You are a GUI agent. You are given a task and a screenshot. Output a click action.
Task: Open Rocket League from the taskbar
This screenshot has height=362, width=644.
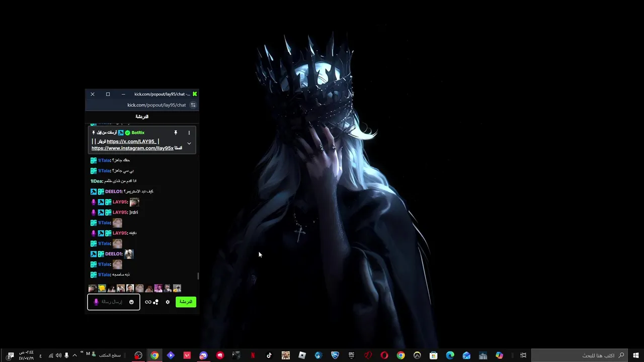point(335,355)
